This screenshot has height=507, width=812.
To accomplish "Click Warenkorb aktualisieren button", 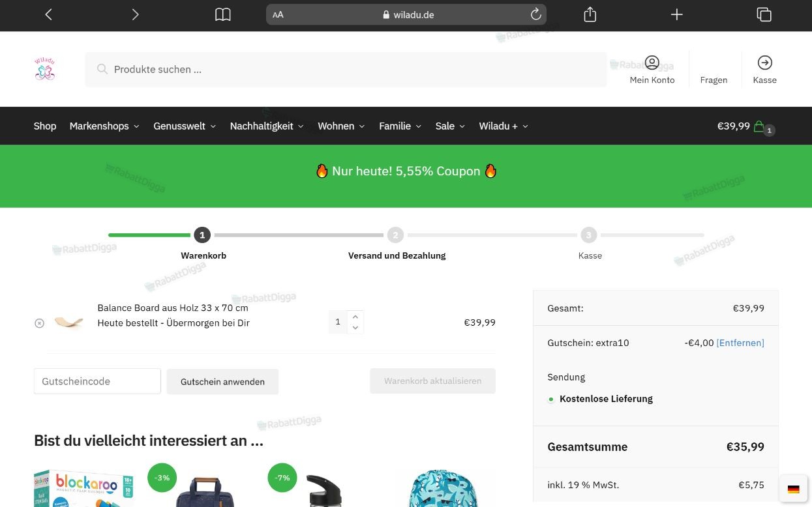I will pyautogui.click(x=432, y=381).
